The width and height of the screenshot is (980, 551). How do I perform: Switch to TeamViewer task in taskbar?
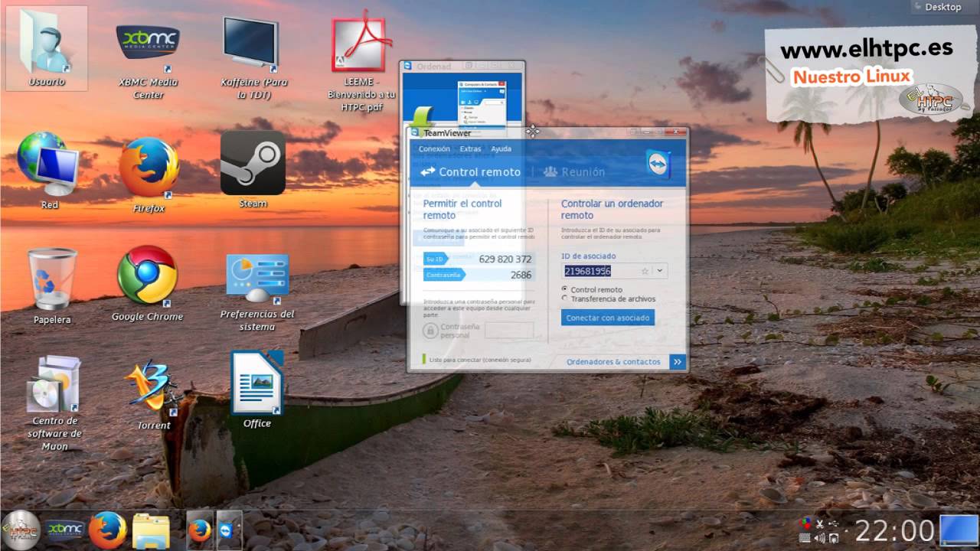point(229,530)
